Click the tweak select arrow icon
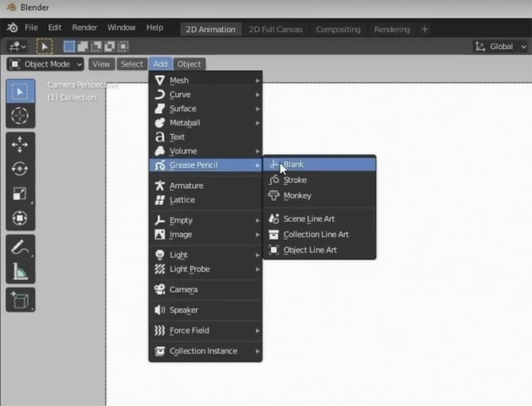Image resolution: width=532 pixels, height=406 pixels. 45,46
